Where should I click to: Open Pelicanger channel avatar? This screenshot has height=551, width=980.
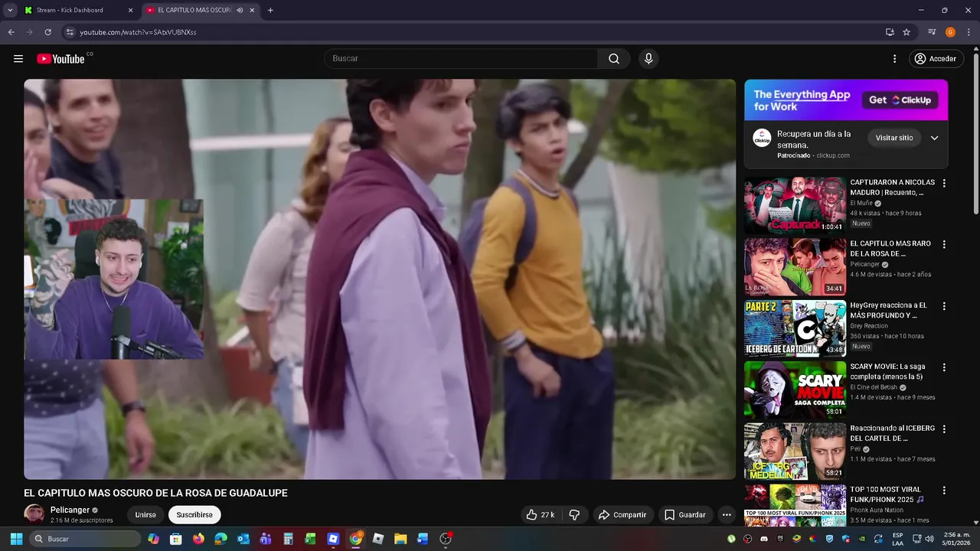click(34, 514)
